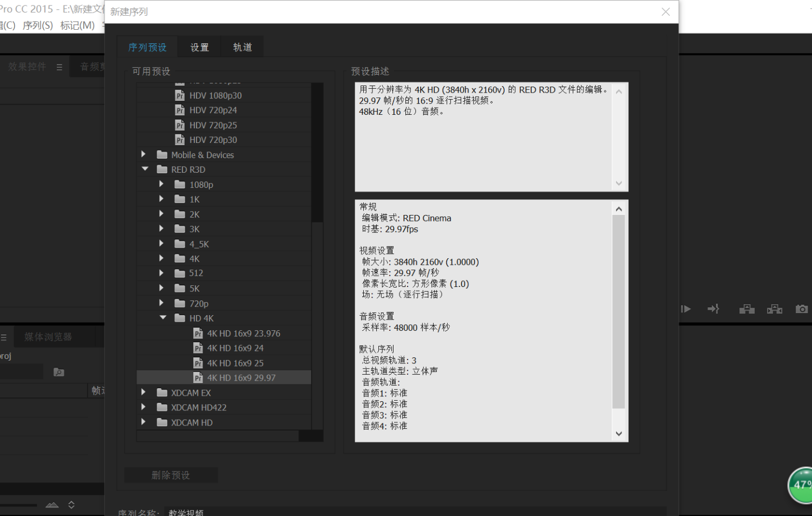Select the 4K HD 16x9 29.97 preset
This screenshot has height=516, width=812.
click(x=224, y=377)
